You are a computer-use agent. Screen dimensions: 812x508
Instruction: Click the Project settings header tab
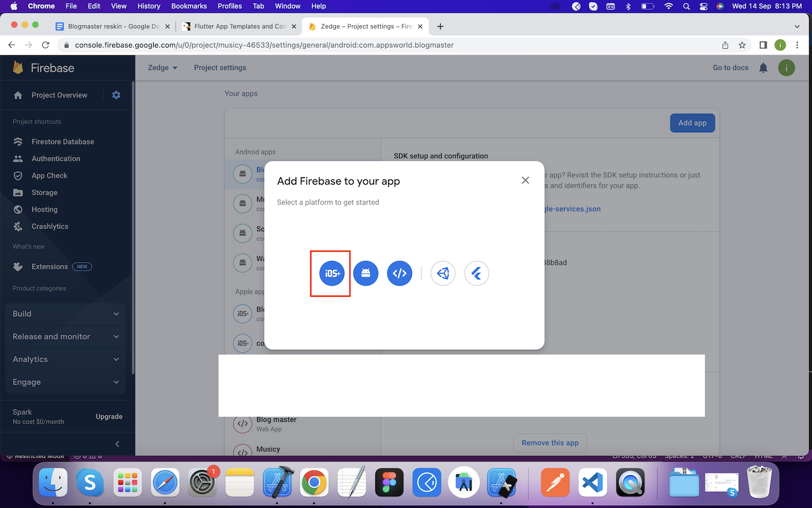(x=220, y=68)
